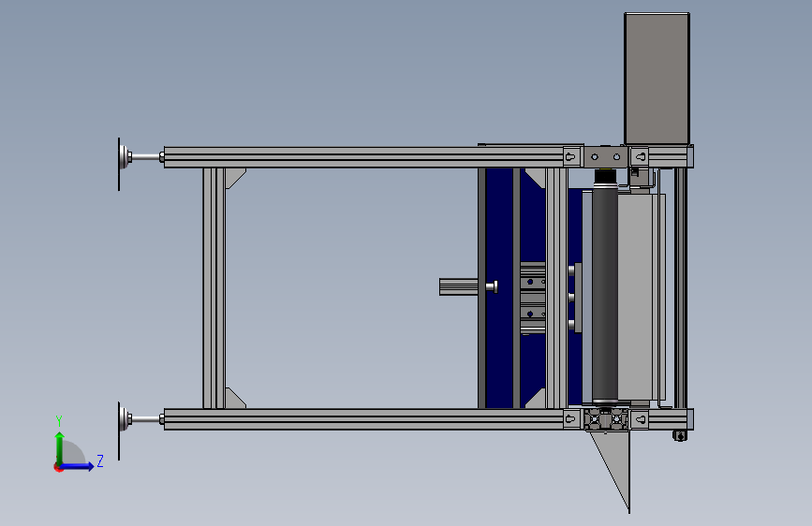Select the gray motor housing box
Image resolution: width=812 pixels, height=526 pixels.
coord(657,79)
